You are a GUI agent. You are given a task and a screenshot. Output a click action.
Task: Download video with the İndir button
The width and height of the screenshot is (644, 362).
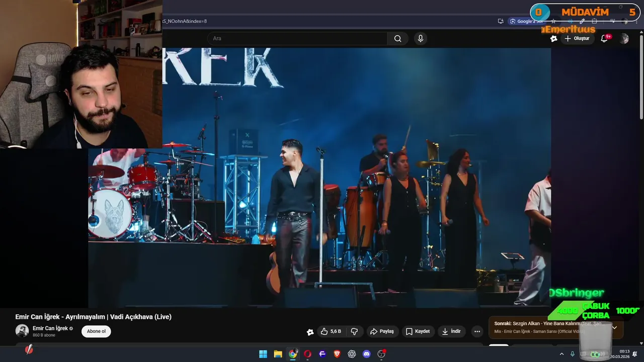(451, 331)
